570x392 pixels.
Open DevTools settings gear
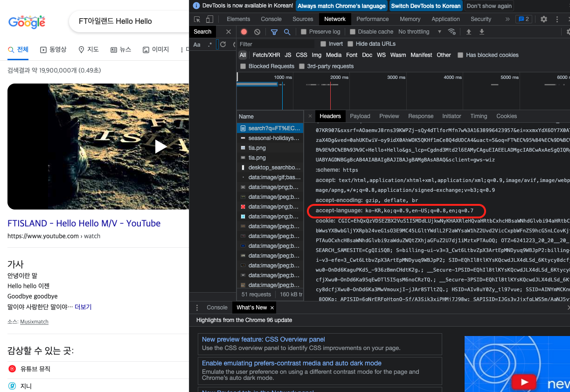coord(544,19)
